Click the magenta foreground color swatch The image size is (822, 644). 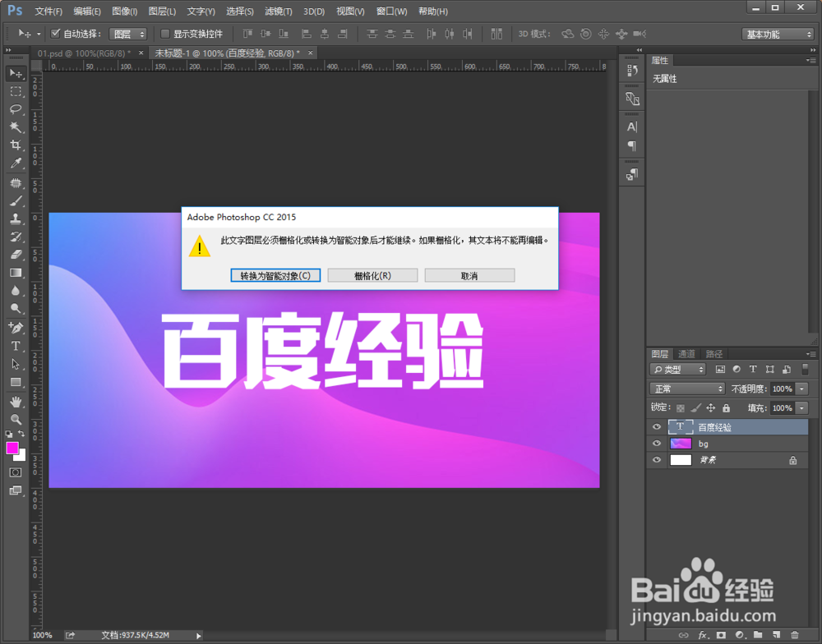point(11,447)
